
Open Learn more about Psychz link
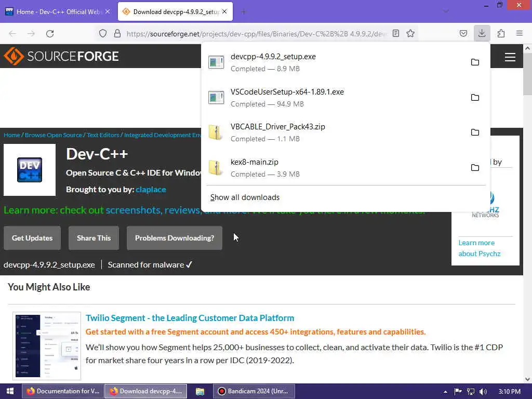[480, 248]
